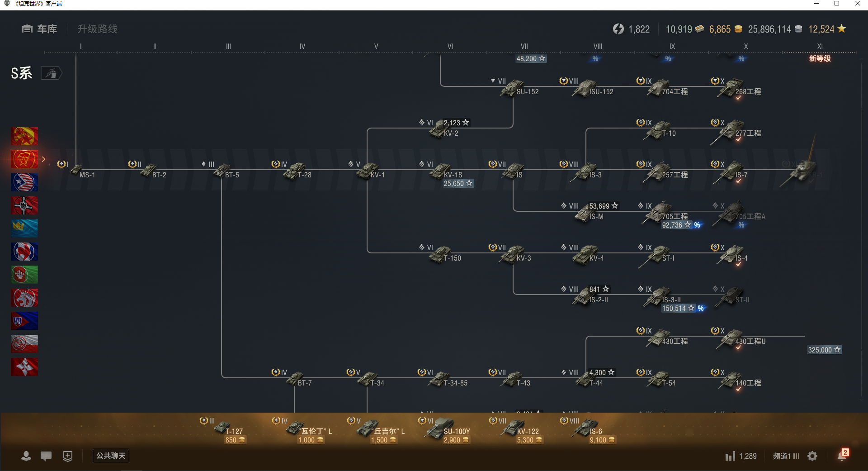The image size is (868, 471).
Task: Open the 频道1 server selector
Action: (x=786, y=456)
